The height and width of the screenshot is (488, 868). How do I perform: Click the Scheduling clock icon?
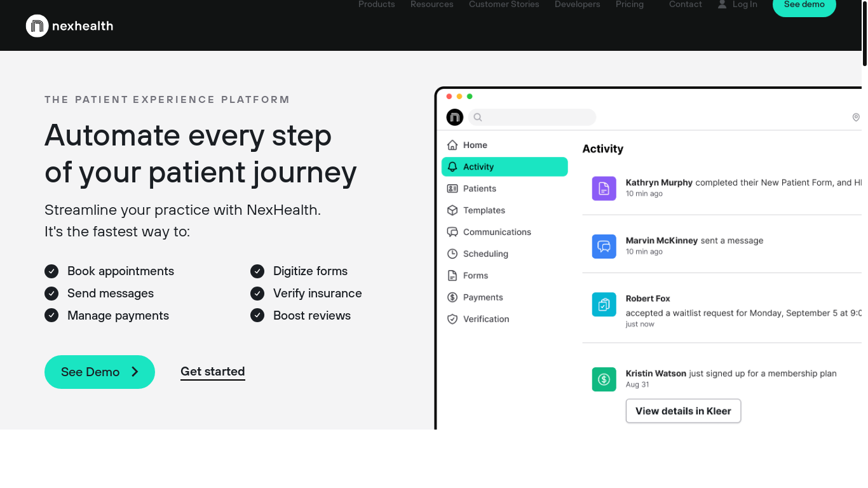pyautogui.click(x=452, y=254)
